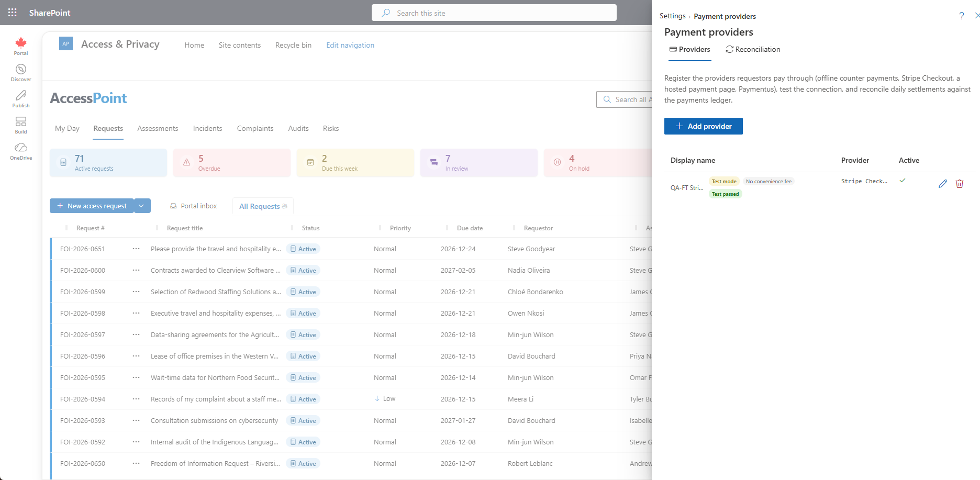Open row menu for FOI-2026-0594
This screenshot has width=980, height=480.
[136, 399]
